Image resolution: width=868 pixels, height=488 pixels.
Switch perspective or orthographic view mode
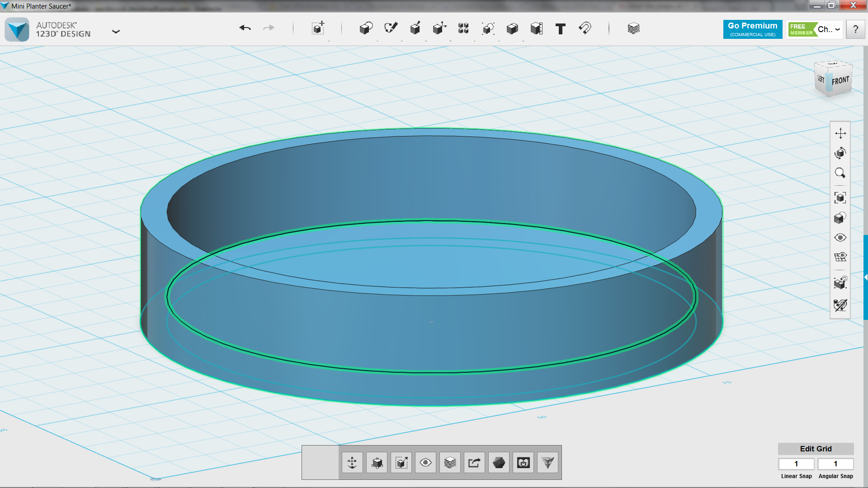pos(840,218)
